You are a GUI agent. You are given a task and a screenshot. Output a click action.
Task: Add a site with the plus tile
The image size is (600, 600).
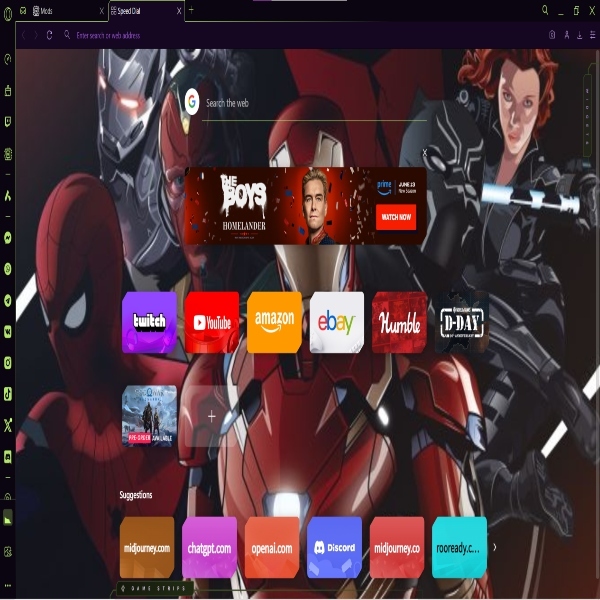pos(212,416)
